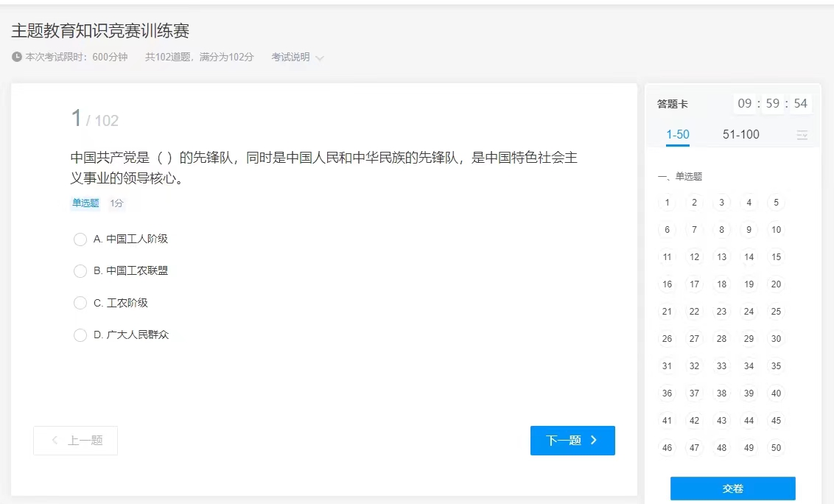
Task: Click the 考试说明 label text
Action: coord(290,57)
